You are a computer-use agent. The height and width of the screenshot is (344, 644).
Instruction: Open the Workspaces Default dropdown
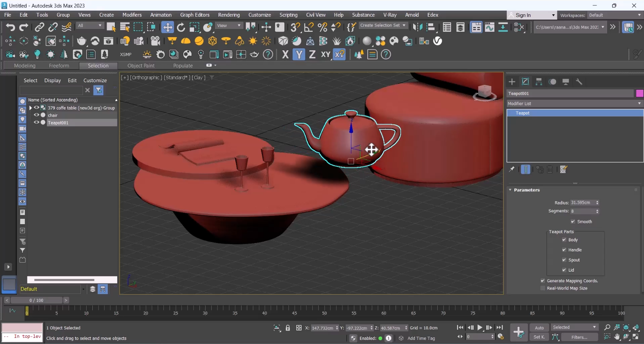coord(615,15)
